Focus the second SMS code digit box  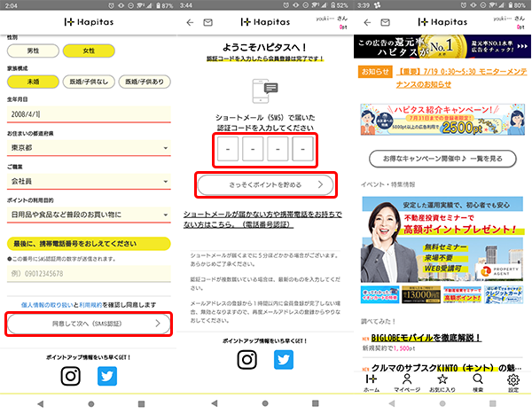(x=253, y=149)
